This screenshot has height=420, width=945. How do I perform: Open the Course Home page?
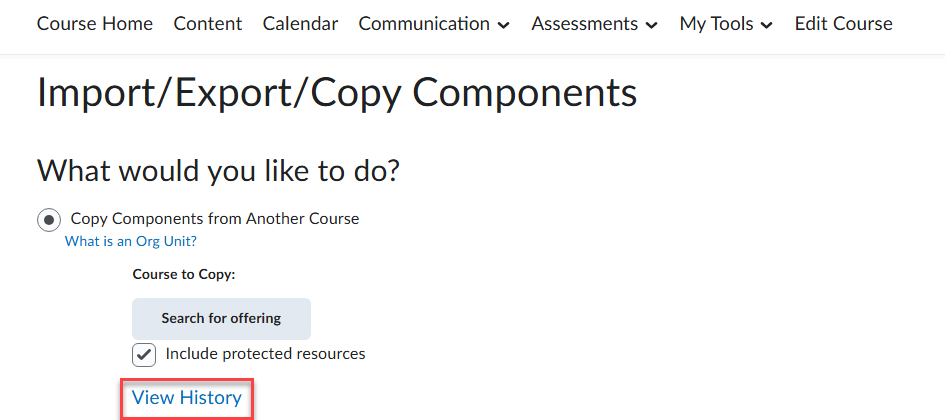click(x=95, y=24)
